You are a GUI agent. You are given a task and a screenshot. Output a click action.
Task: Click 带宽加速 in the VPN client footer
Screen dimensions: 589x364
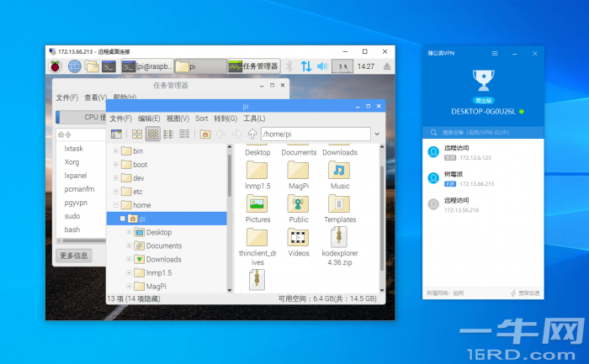525,293
